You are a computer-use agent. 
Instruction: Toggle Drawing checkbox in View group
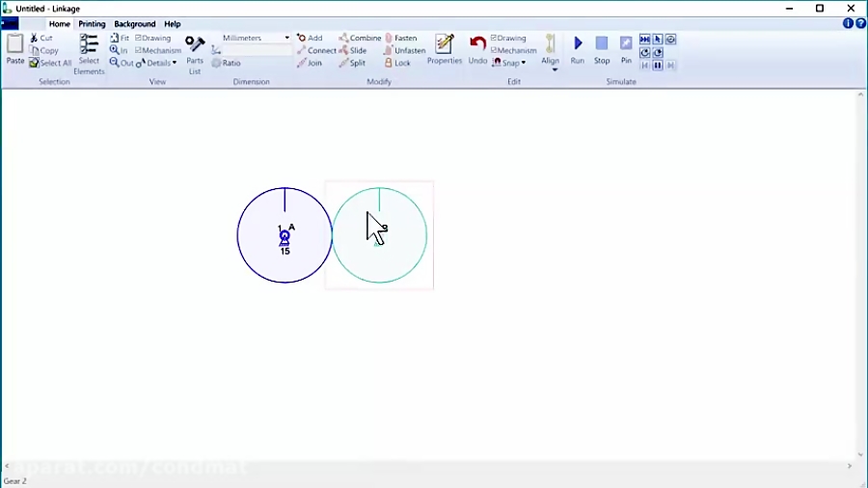click(x=152, y=38)
